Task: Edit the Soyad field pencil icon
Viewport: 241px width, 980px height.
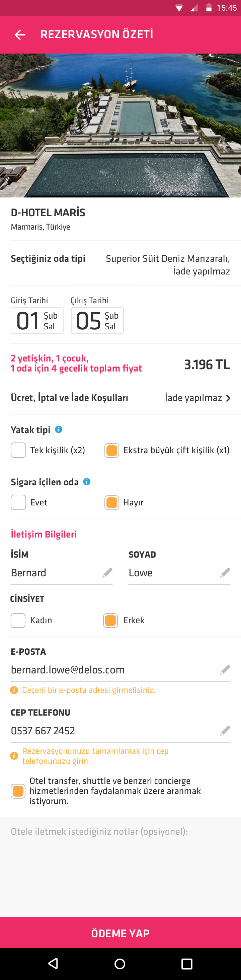Action: point(225,573)
